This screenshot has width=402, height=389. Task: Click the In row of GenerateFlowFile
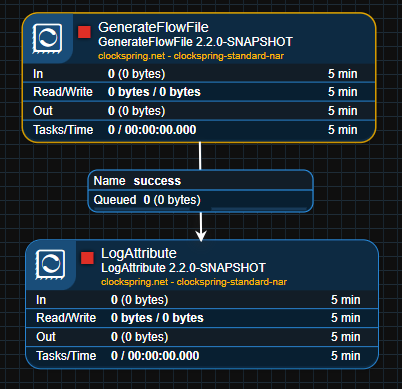[199, 74]
